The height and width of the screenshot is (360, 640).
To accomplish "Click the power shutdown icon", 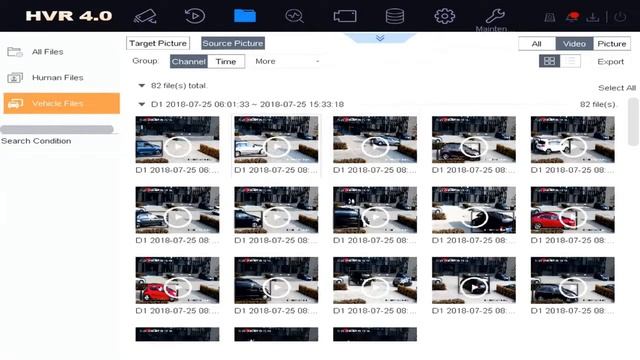I will pos(620,17).
